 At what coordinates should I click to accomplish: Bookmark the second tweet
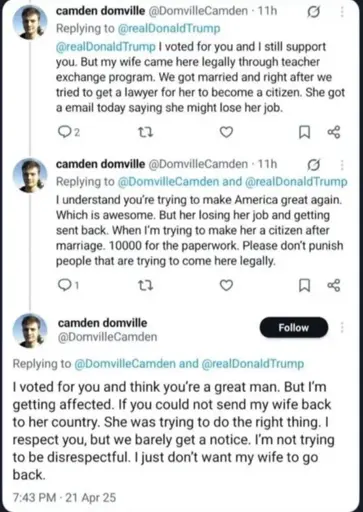304,285
